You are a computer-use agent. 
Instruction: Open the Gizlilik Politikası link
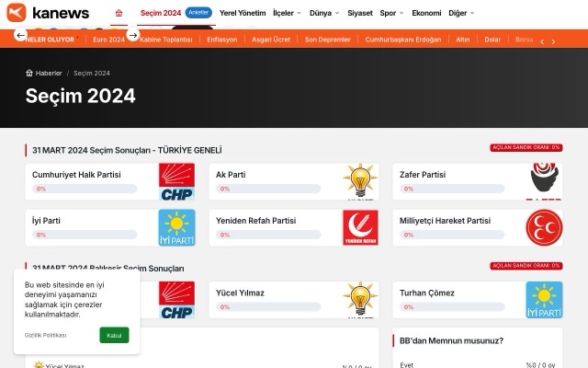point(45,335)
